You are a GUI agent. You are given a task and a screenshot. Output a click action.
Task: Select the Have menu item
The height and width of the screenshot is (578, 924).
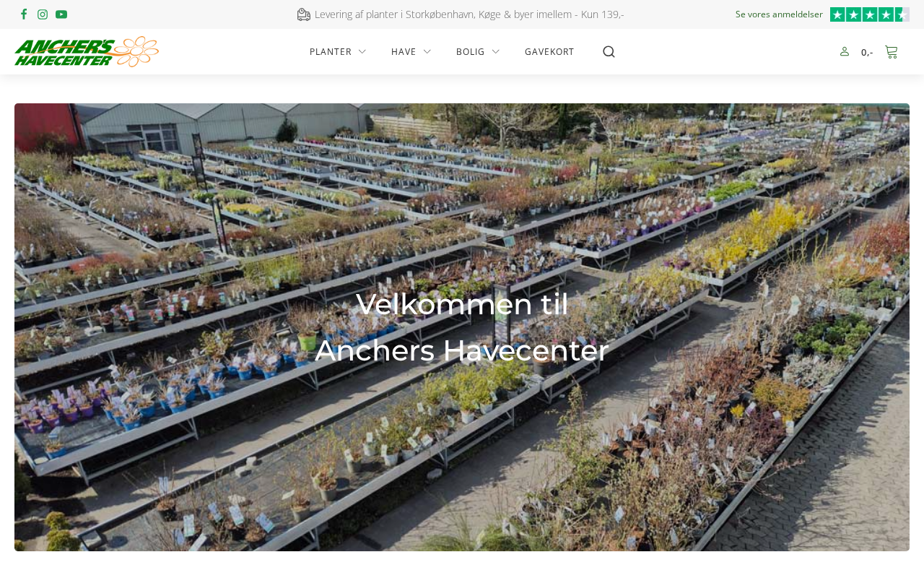404,51
